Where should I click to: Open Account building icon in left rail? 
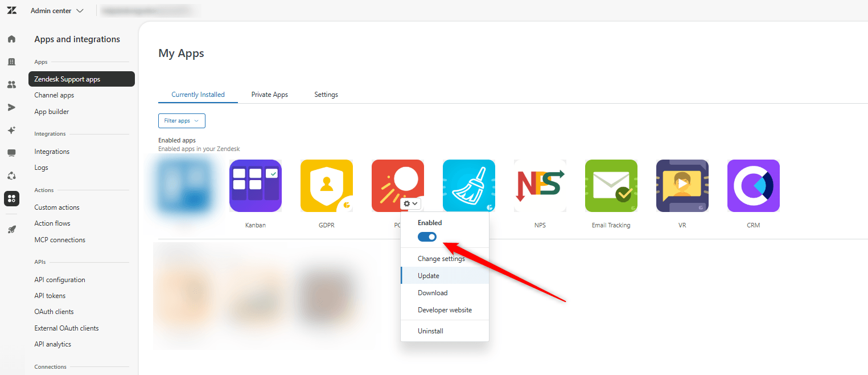pos(11,62)
